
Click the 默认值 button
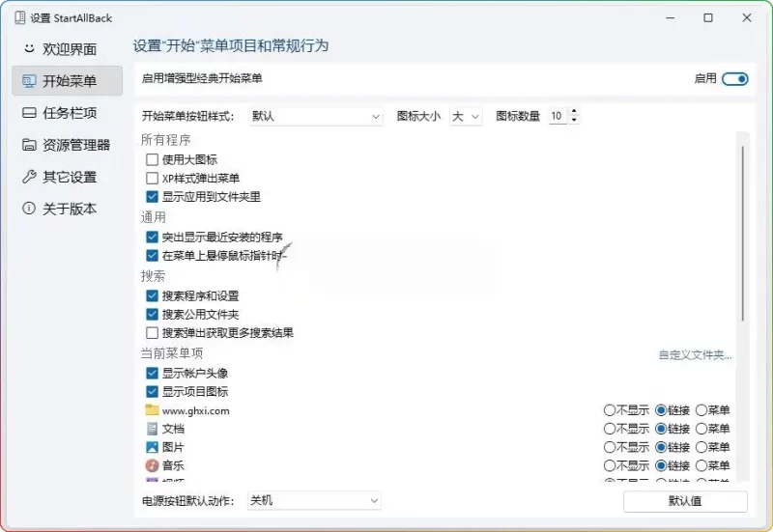pyautogui.click(x=685, y=501)
